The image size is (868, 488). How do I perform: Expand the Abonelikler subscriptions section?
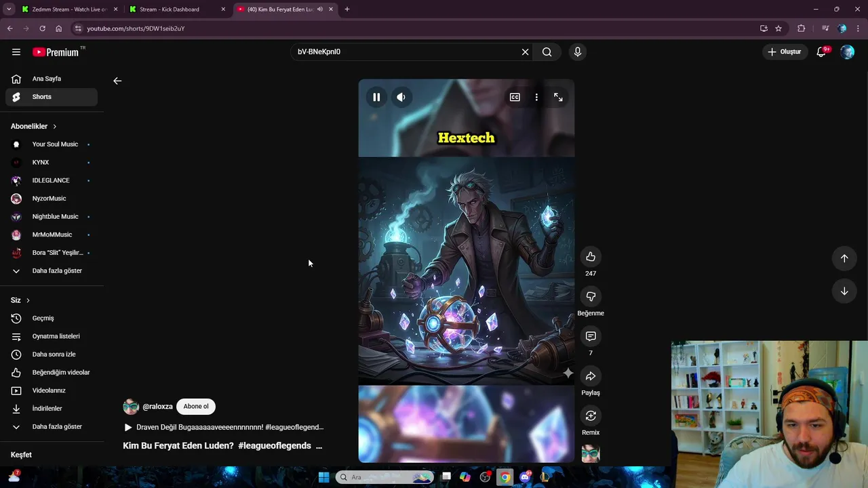[x=34, y=126]
